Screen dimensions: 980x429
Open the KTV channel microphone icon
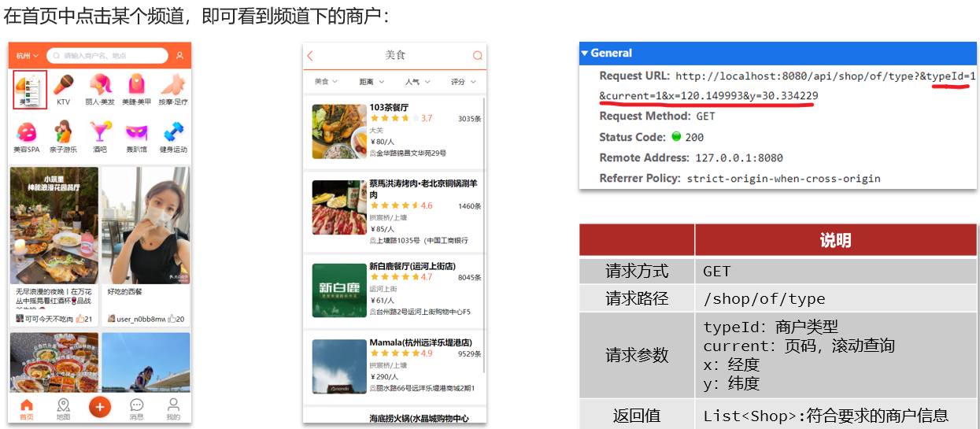63,85
